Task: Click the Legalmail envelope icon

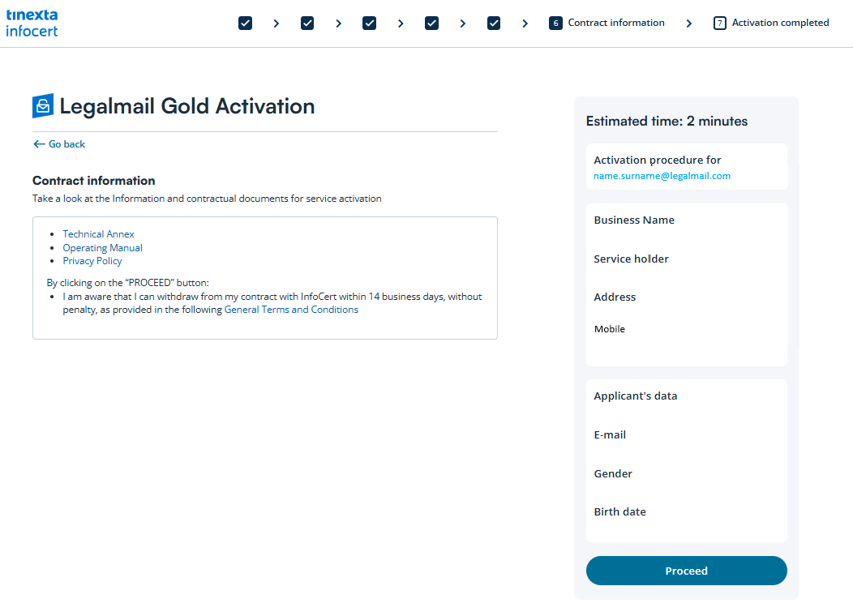Action: [x=43, y=105]
